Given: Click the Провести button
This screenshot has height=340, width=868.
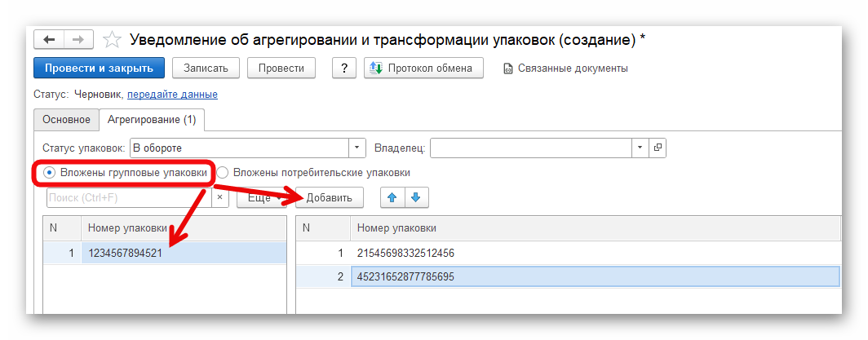Looking at the screenshot, I should [281, 68].
